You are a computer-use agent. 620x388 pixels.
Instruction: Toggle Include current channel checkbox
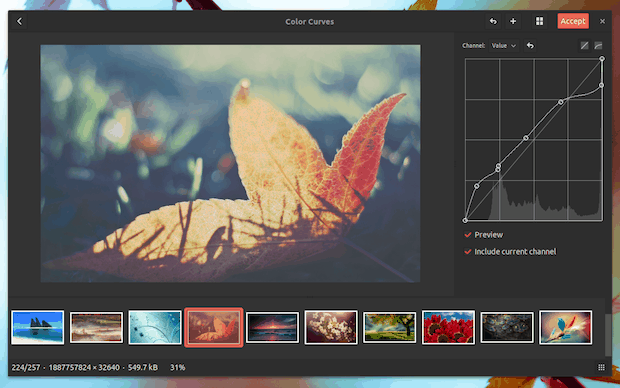(x=468, y=252)
